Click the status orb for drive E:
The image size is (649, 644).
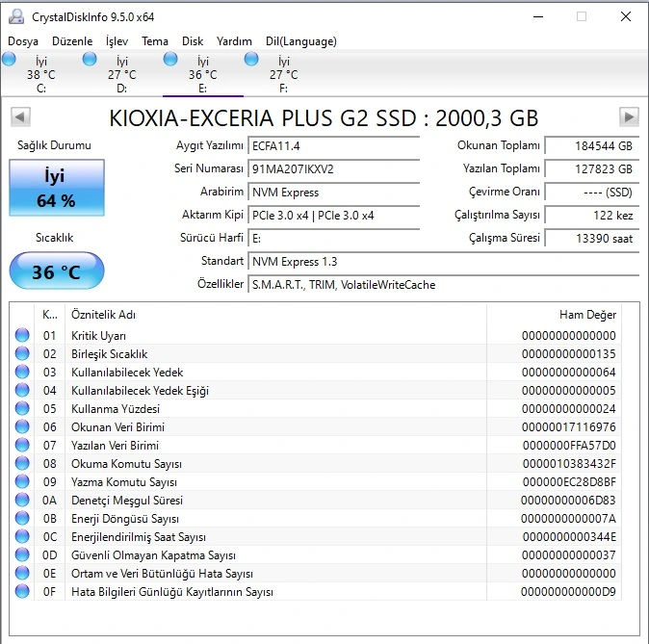(170, 60)
